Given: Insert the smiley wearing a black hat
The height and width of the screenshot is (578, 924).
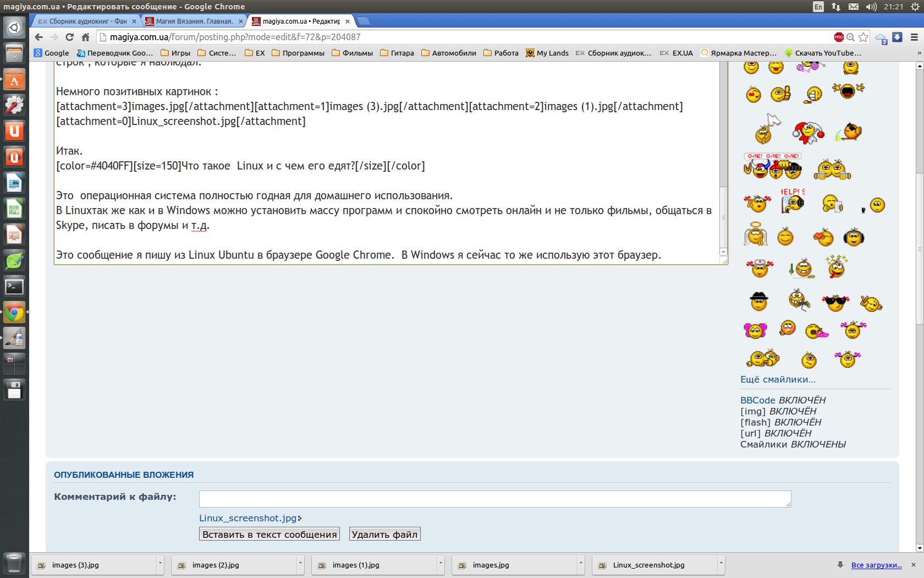Looking at the screenshot, I should pyautogui.click(x=759, y=301).
